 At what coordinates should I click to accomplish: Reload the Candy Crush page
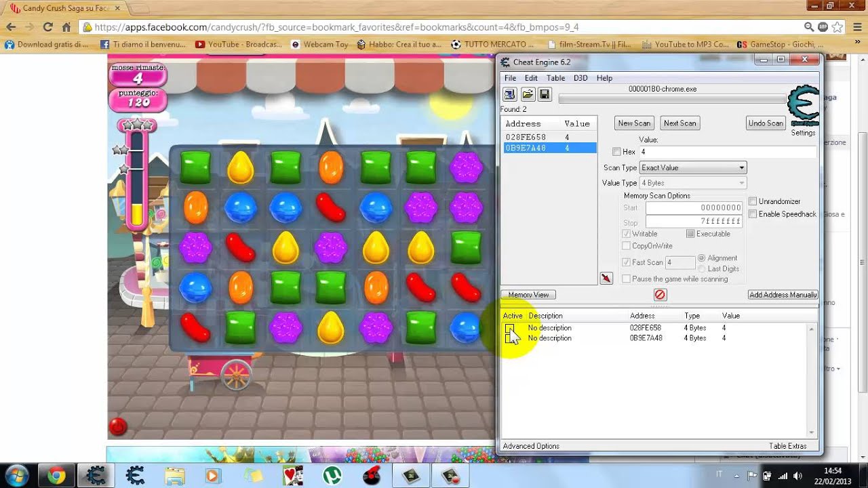pyautogui.click(x=47, y=27)
